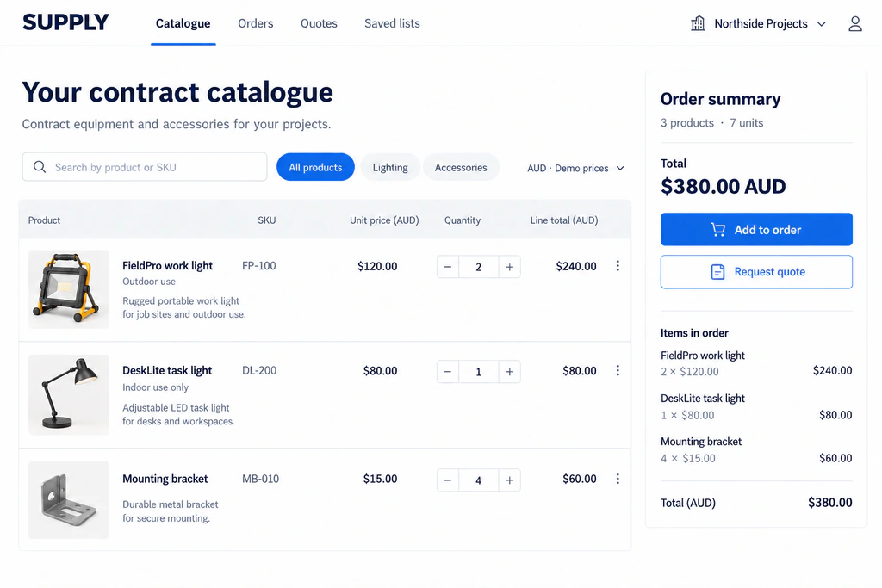Decrease Mounting bracket quantity

448,480
